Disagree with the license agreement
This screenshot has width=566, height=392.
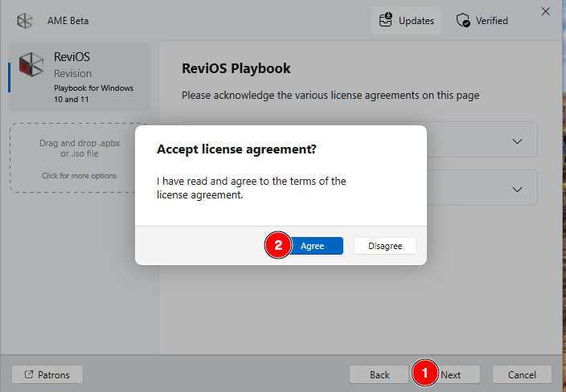point(385,246)
